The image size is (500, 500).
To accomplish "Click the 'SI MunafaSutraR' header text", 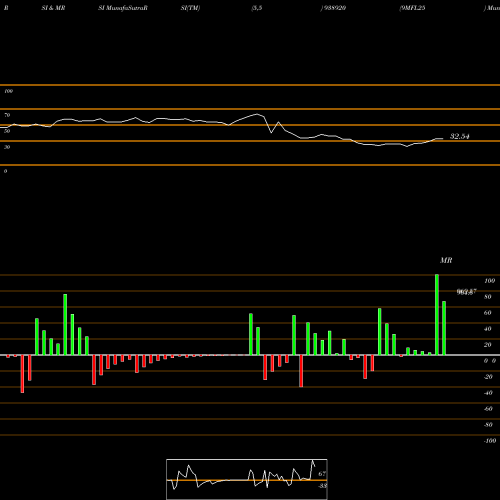I will point(123,8).
